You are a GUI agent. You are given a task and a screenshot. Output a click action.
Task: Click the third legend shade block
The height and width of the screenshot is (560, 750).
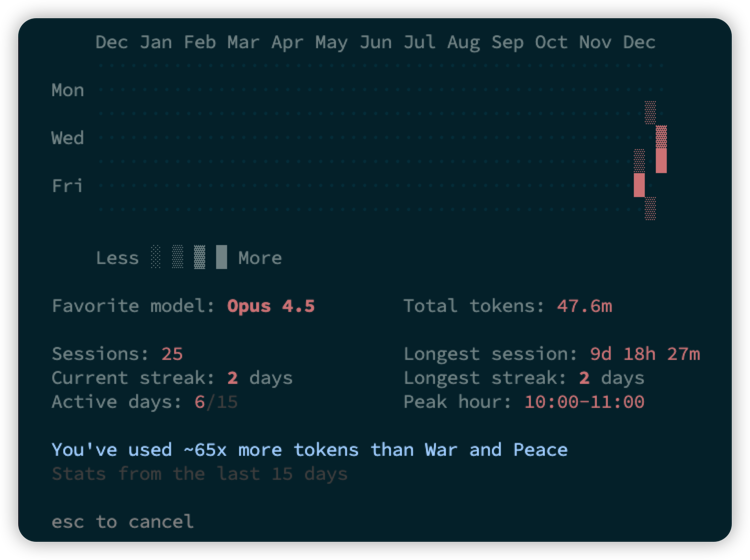(x=199, y=257)
